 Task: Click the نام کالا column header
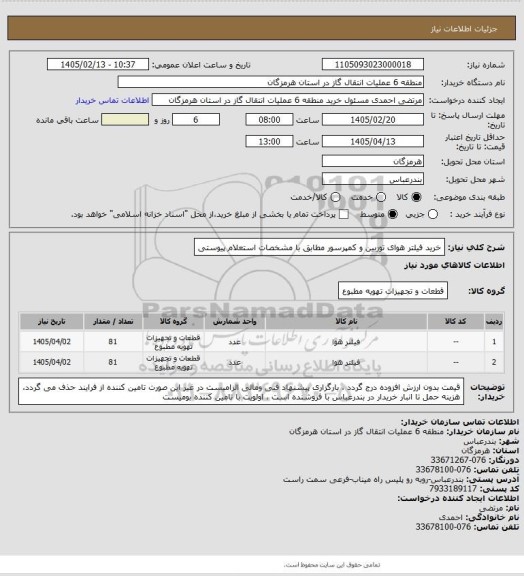coord(346,321)
